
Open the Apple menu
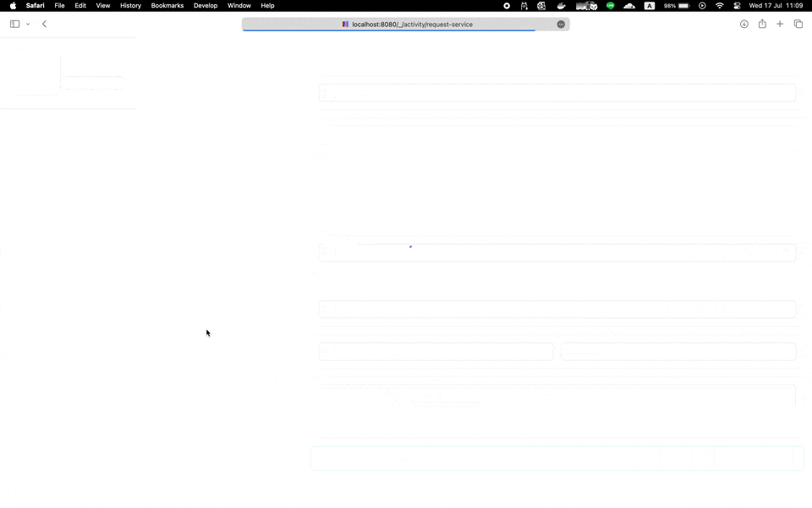pyautogui.click(x=13, y=5)
